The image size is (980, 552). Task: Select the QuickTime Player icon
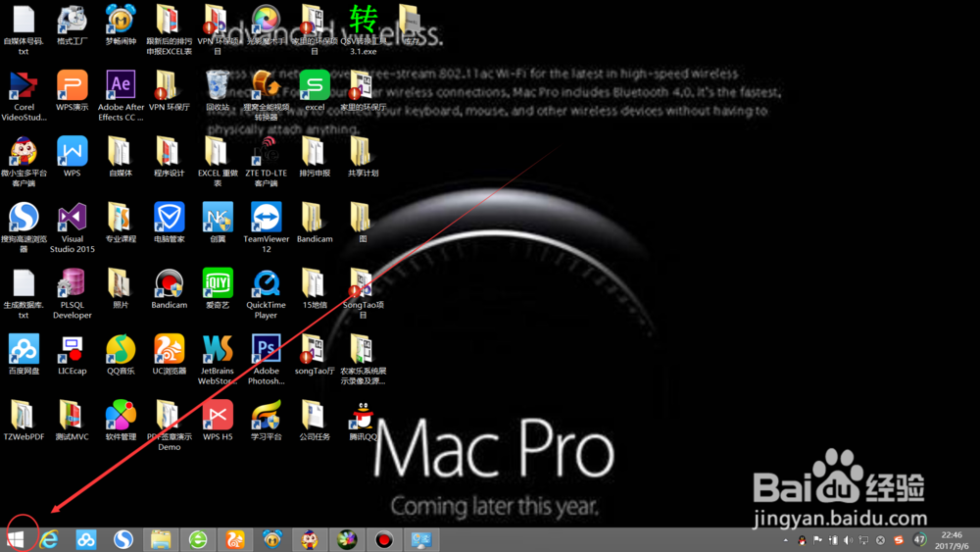(266, 294)
